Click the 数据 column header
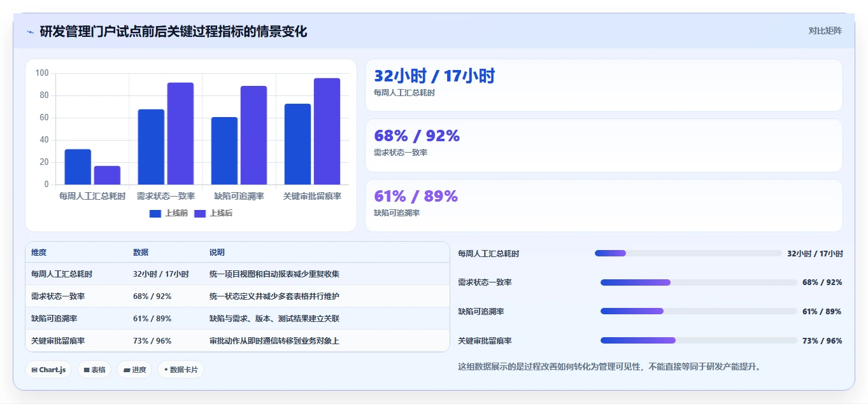Viewport: 868px width, 404px height. coord(141,253)
